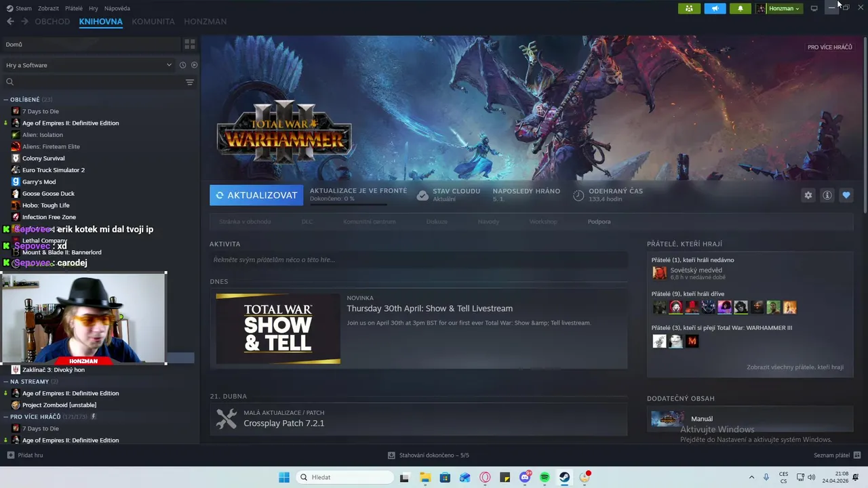Toggle favorite heart for Warhammer III
This screenshot has width=868, height=488.
click(x=846, y=195)
